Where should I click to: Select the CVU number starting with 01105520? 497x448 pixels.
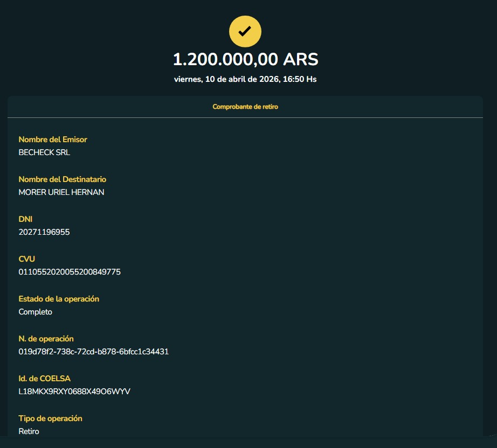(70, 272)
